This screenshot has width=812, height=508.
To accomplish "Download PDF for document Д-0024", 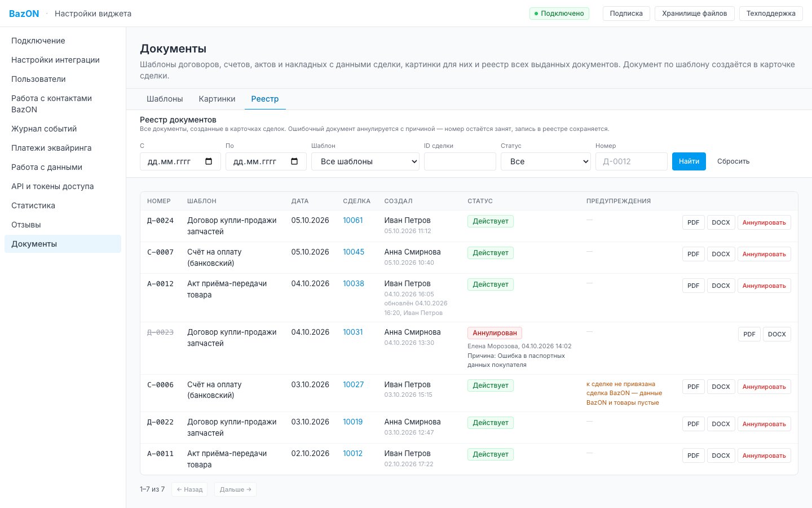I will pyautogui.click(x=694, y=222).
